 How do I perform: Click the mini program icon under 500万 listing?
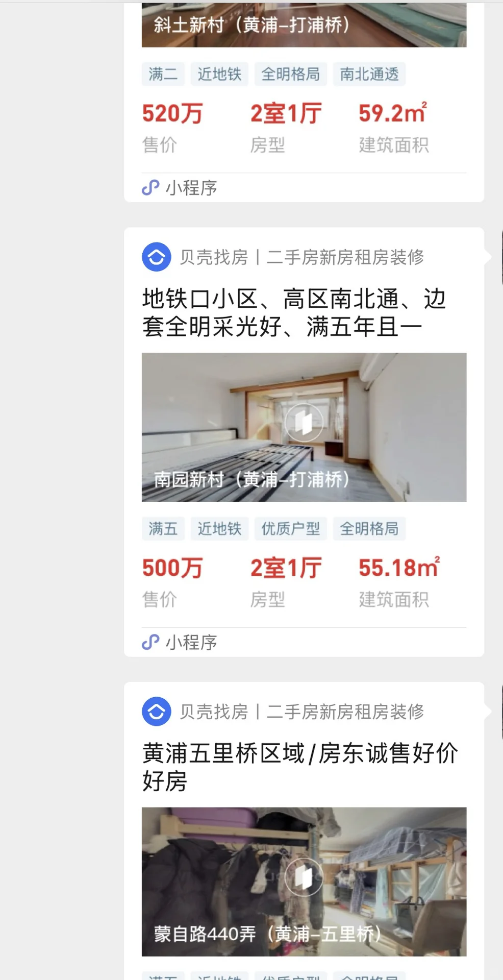point(150,642)
